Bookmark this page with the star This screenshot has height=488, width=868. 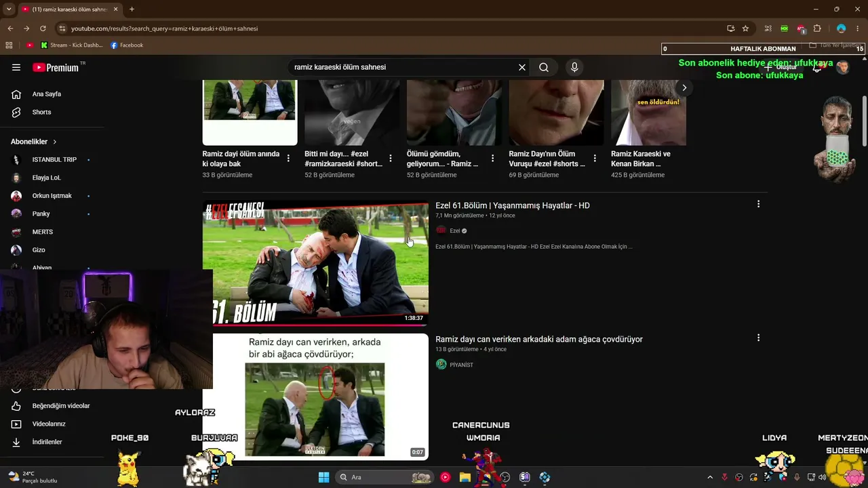pyautogui.click(x=745, y=28)
